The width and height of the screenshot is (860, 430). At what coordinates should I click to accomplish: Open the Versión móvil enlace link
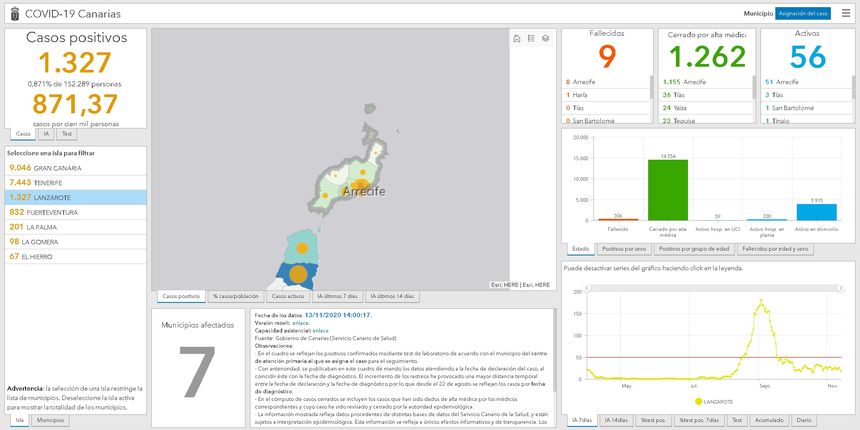coord(301,323)
